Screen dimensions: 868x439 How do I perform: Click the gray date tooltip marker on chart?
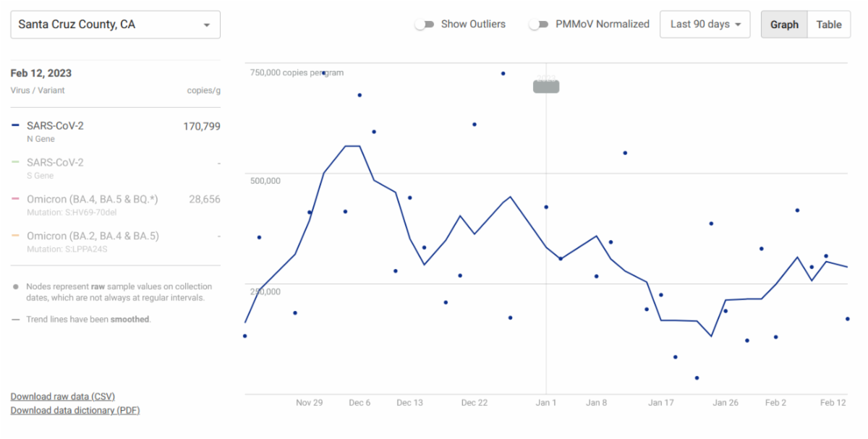546,86
